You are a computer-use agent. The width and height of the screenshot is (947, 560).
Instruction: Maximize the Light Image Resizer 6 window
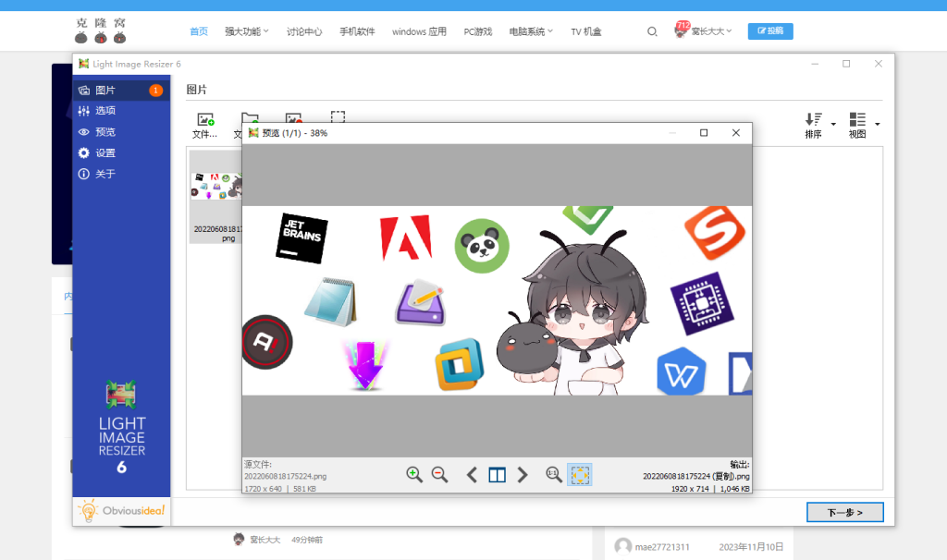846,64
